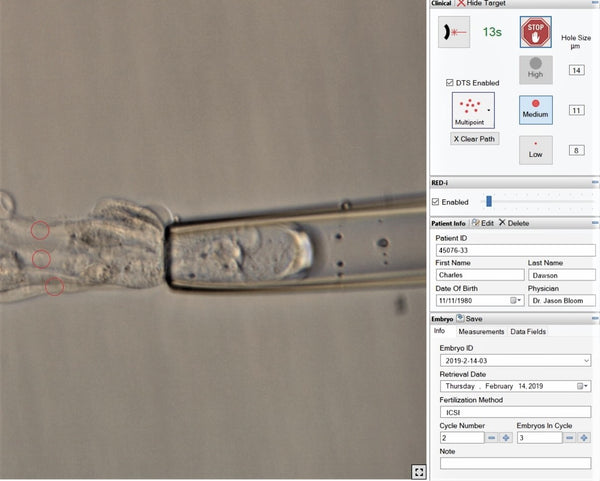Select Multipoint laser mode
The image size is (600, 481).
[x=473, y=109]
